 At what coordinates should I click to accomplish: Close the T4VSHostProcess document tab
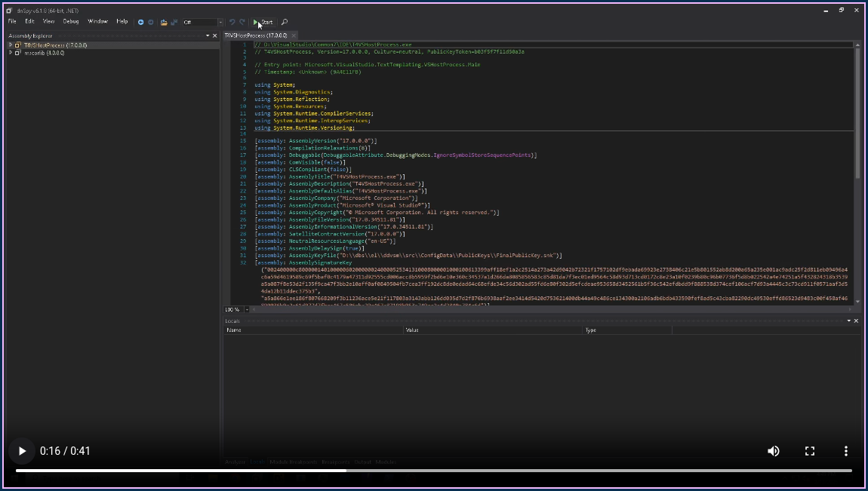pyautogui.click(x=294, y=35)
